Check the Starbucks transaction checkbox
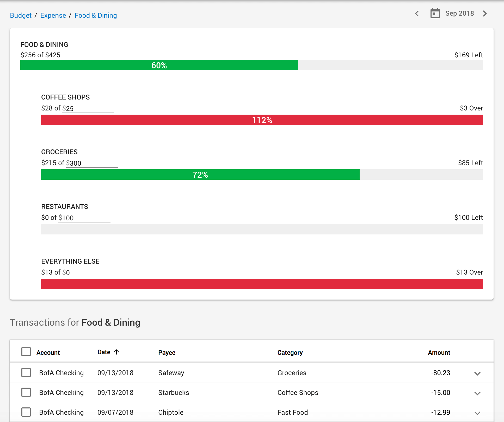504x422 pixels. coord(26,392)
